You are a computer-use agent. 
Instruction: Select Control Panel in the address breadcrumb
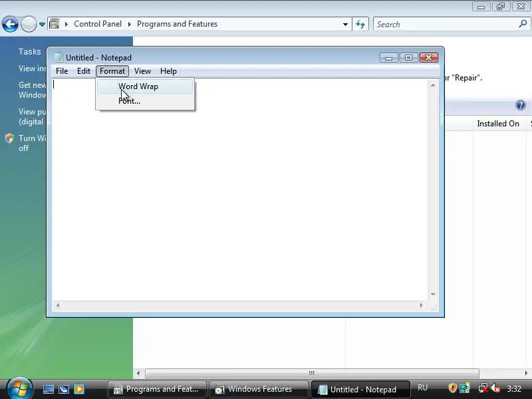(x=98, y=24)
